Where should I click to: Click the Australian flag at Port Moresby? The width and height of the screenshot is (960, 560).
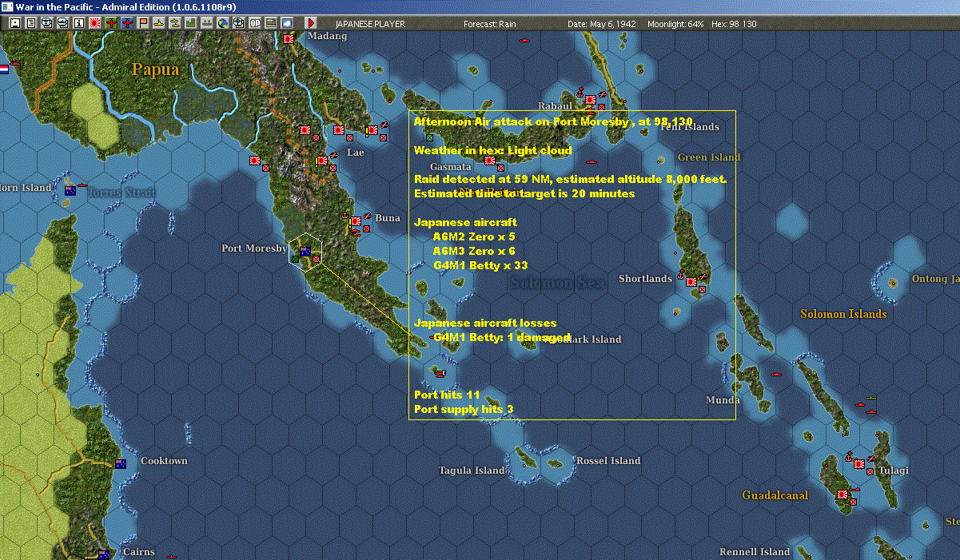tap(305, 250)
